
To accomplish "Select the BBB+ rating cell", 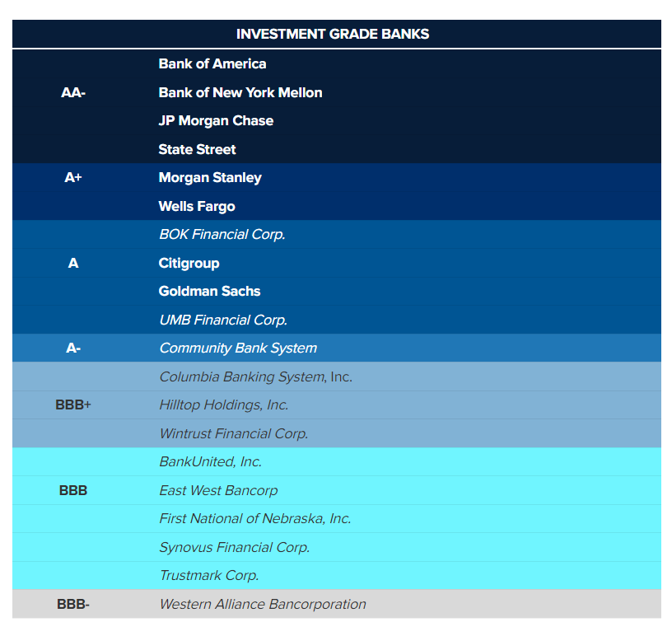I will 73,405.
